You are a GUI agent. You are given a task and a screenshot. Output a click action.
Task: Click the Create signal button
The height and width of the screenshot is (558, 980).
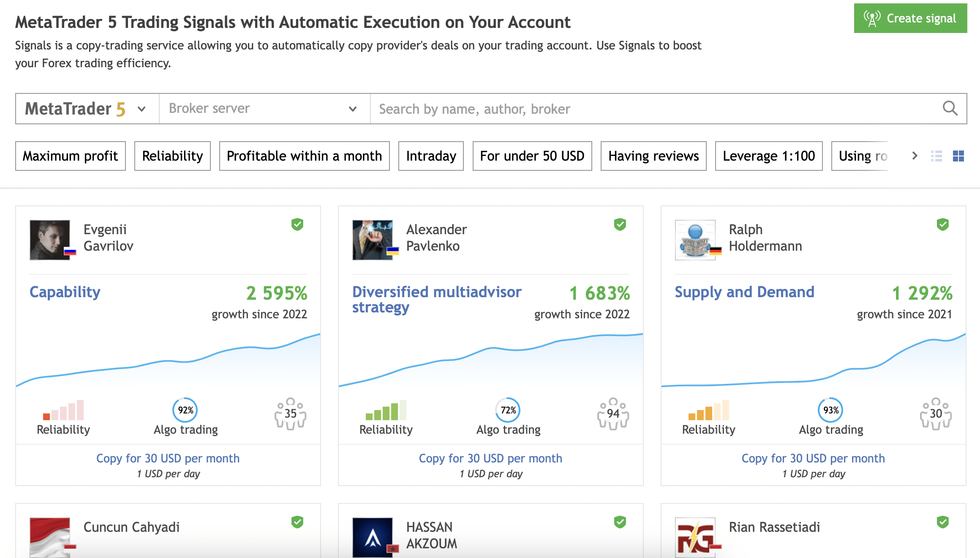910,18
